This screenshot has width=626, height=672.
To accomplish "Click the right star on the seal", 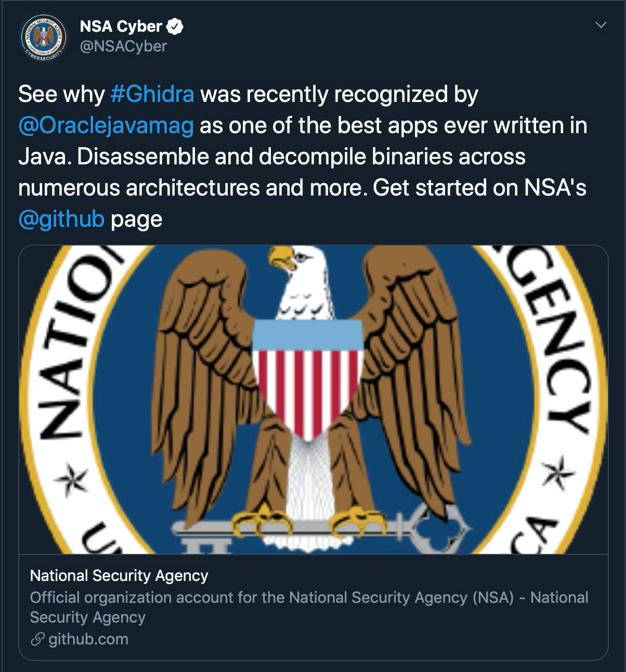I will [557, 474].
